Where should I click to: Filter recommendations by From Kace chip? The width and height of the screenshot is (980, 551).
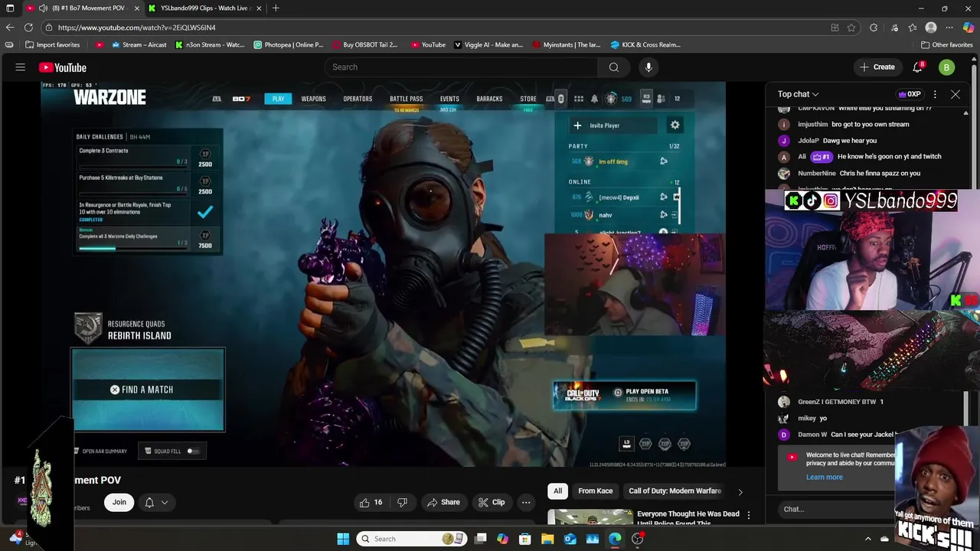coord(595,491)
